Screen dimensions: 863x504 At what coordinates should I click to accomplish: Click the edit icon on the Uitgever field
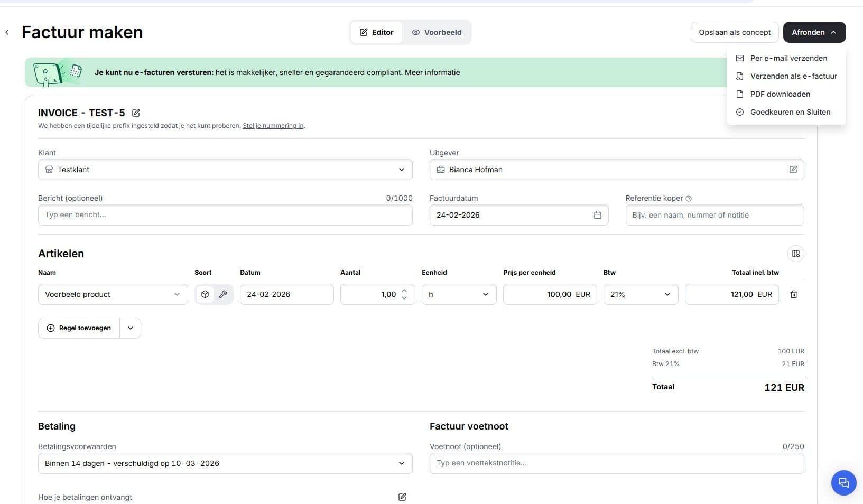point(793,170)
